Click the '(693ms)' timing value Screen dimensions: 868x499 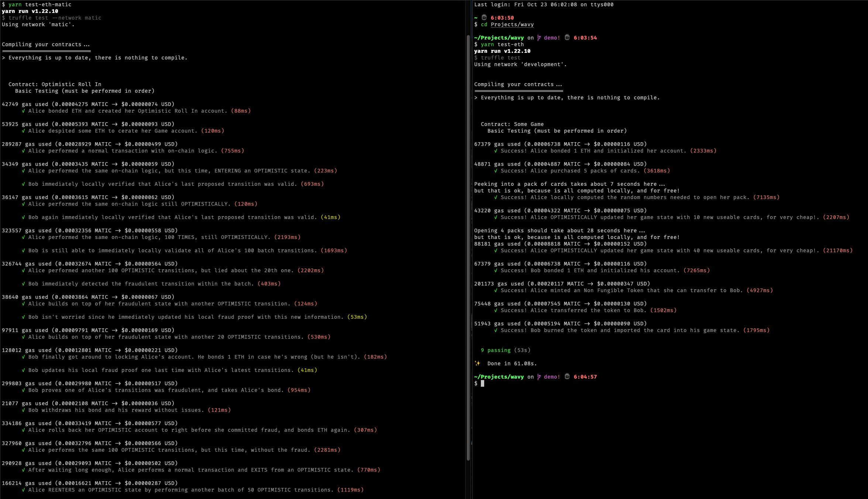click(312, 184)
